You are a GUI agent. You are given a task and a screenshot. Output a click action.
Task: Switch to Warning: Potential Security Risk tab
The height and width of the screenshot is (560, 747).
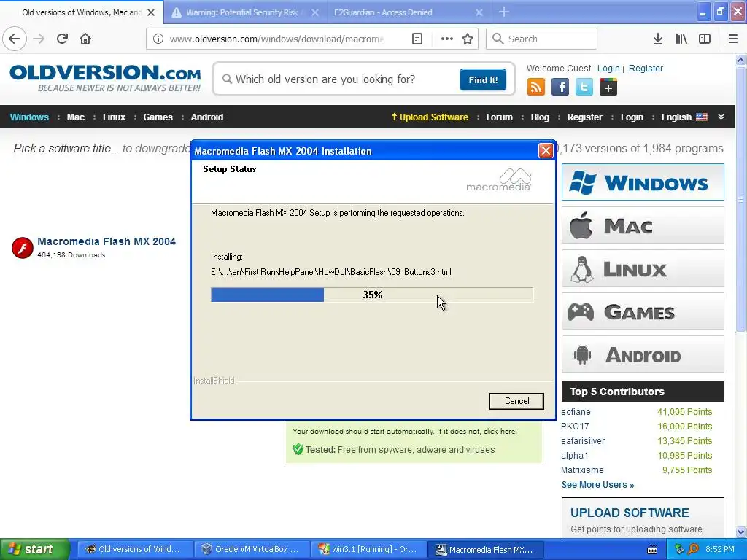click(246, 12)
